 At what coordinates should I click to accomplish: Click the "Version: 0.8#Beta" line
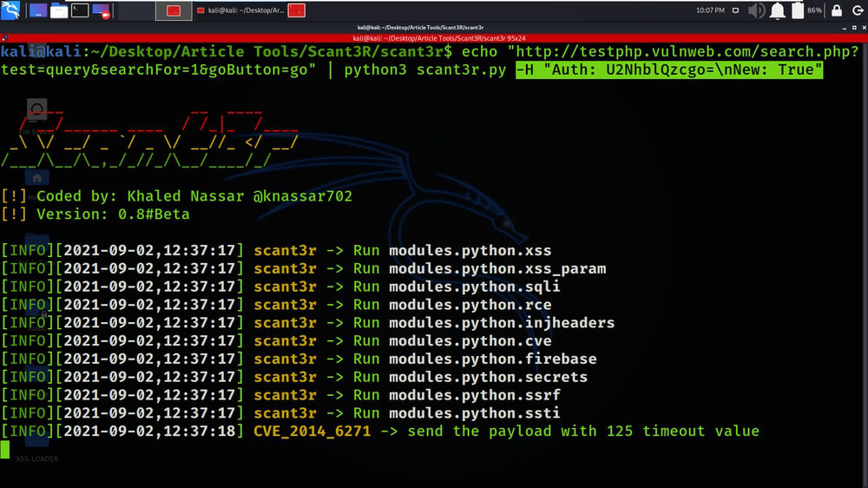coord(113,214)
